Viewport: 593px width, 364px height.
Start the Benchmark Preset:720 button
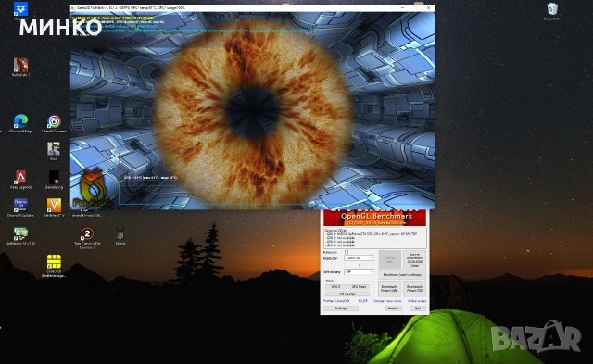(x=414, y=289)
